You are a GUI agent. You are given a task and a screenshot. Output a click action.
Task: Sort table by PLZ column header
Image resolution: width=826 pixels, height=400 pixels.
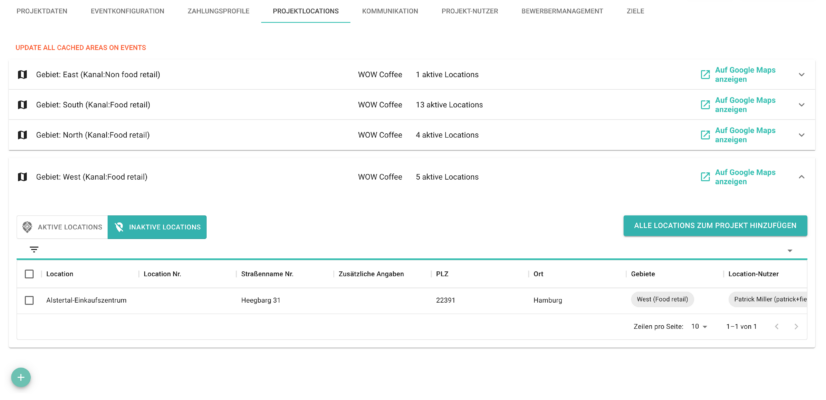tap(442, 274)
